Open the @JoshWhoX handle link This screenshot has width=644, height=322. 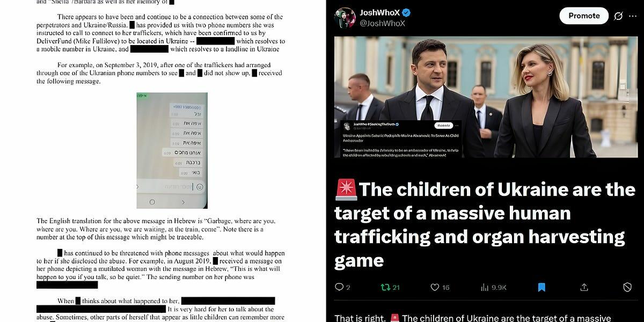coord(382,23)
